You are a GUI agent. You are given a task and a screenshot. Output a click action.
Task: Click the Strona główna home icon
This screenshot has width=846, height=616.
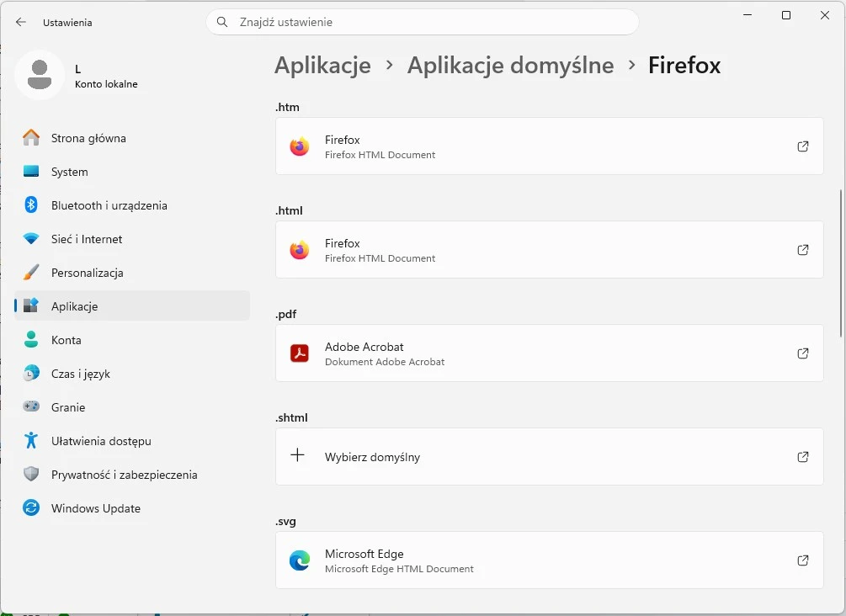pyautogui.click(x=31, y=138)
